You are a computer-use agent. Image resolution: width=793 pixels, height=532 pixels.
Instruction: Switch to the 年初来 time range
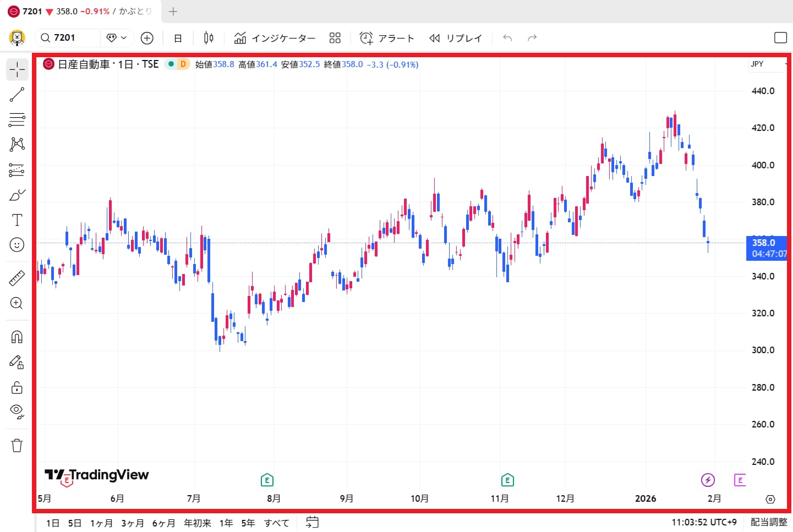click(197, 523)
